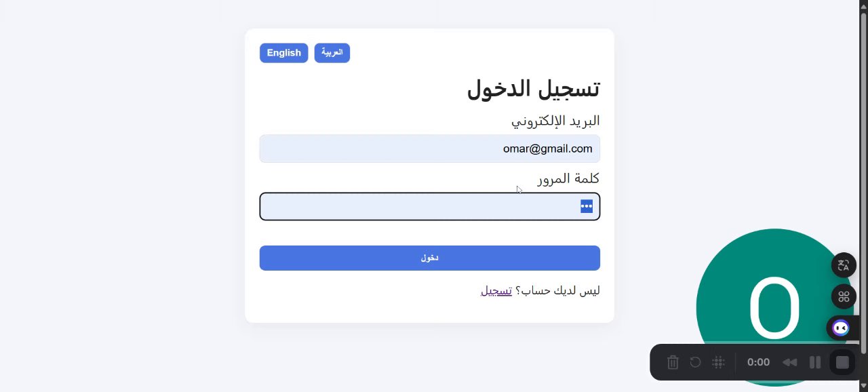868x392 pixels.
Task: Focus the email field containing omar@gmail.com
Action: click(429, 149)
